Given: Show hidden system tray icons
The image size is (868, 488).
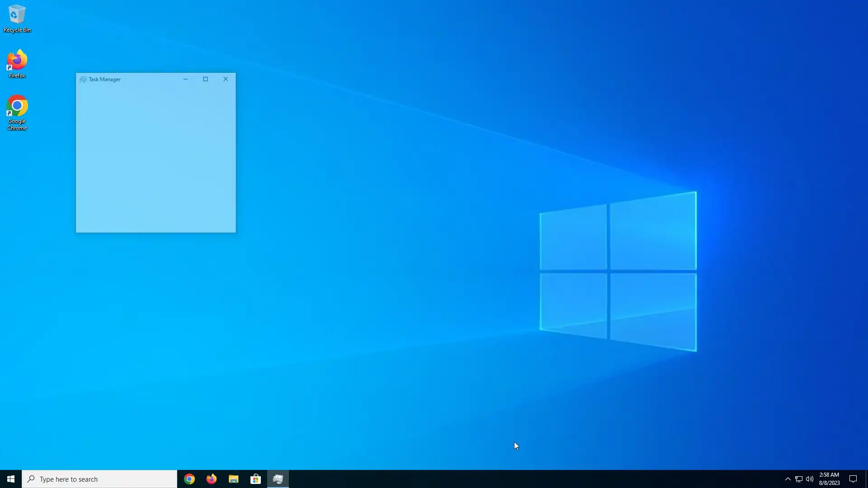Looking at the screenshot, I should pos(788,479).
